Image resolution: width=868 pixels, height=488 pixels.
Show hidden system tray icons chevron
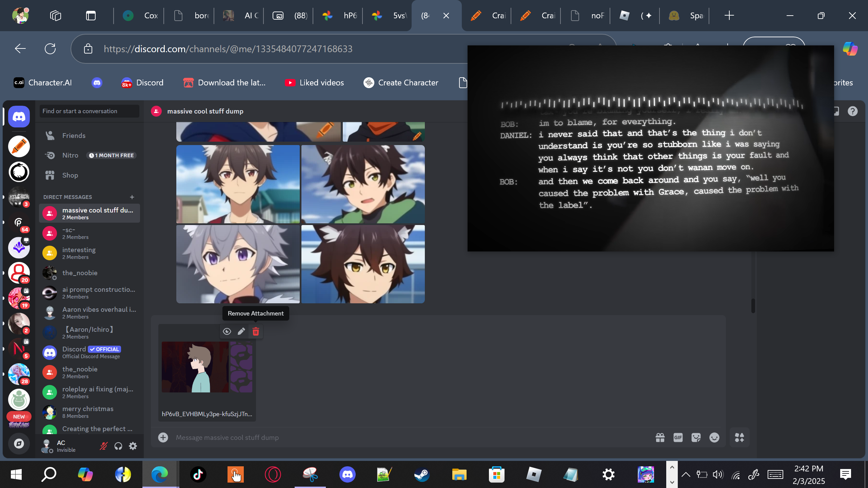[x=686, y=474]
